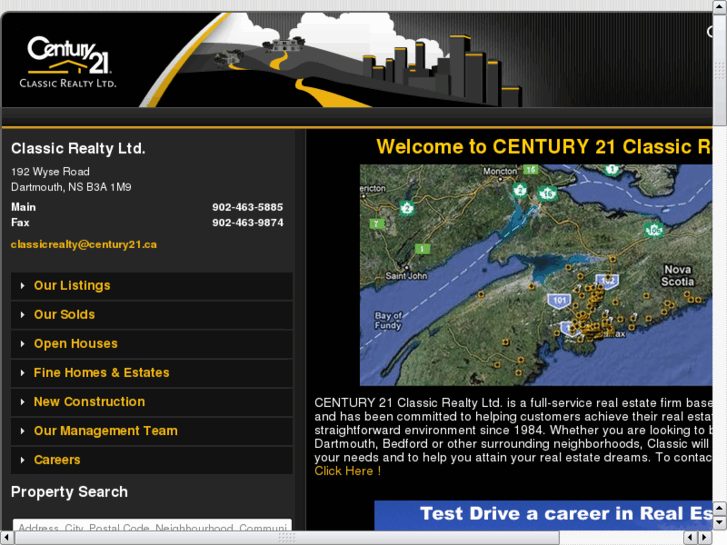This screenshot has height=545, width=727.
Task: Click the scroll up arrow at top right
Action: 720,6
